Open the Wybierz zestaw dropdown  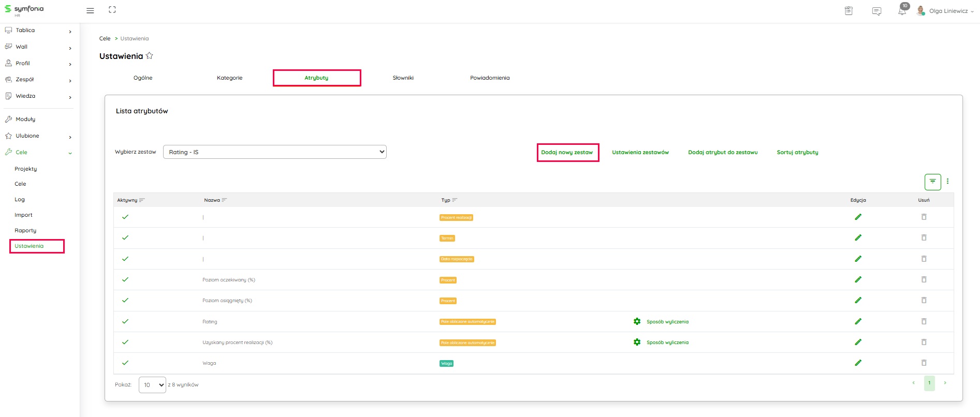pos(274,152)
